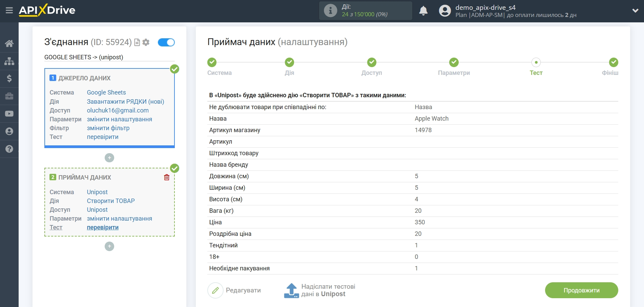This screenshot has width=644, height=307.
Task: Go to the Параметри step
Action: coord(454,63)
